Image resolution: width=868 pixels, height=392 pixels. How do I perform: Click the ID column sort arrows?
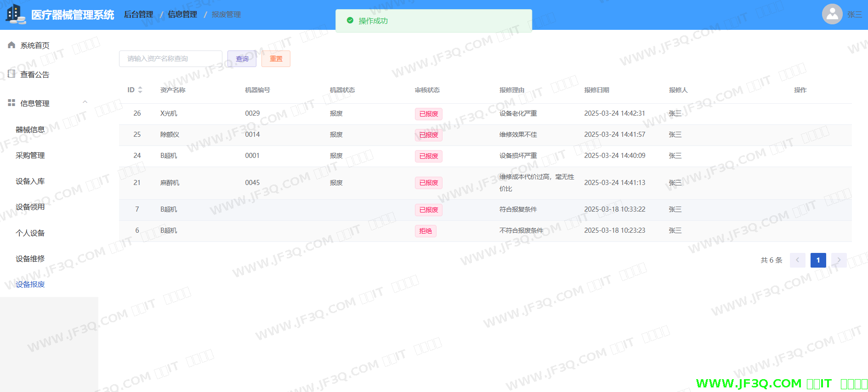pos(140,90)
